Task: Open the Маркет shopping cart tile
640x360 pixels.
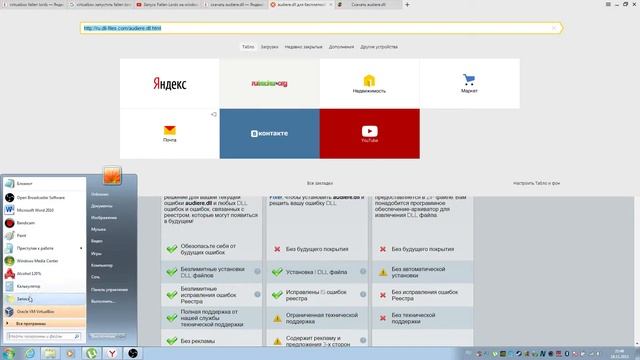Action: (x=469, y=84)
